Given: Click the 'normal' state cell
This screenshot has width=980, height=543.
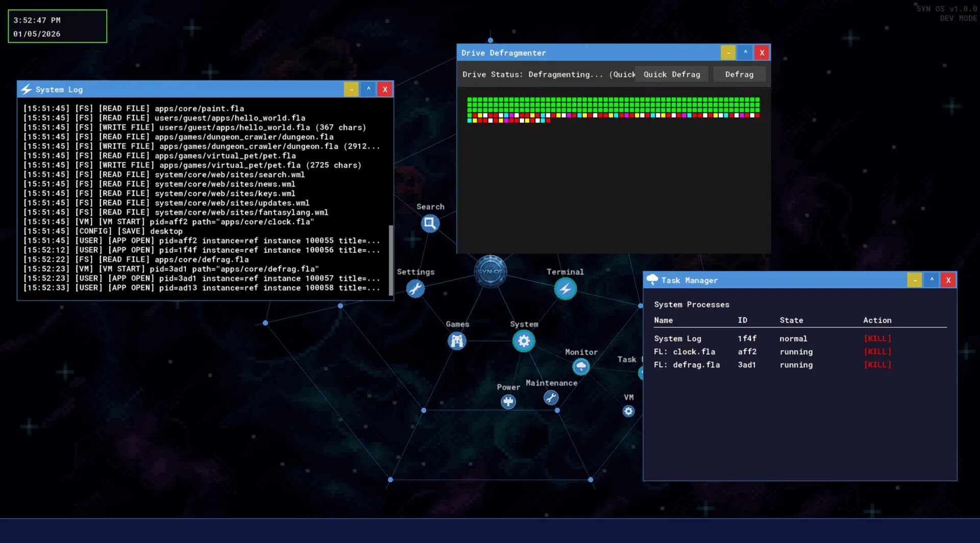Looking at the screenshot, I should click(x=793, y=339).
